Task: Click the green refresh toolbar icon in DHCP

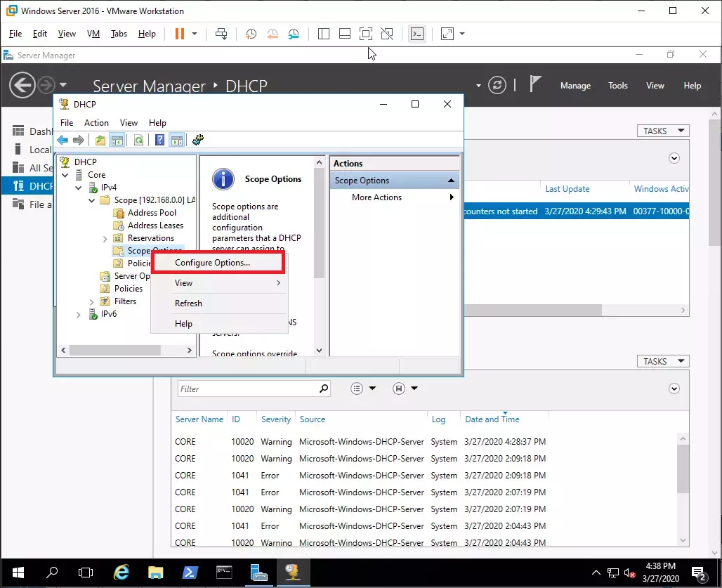Action: (x=138, y=140)
